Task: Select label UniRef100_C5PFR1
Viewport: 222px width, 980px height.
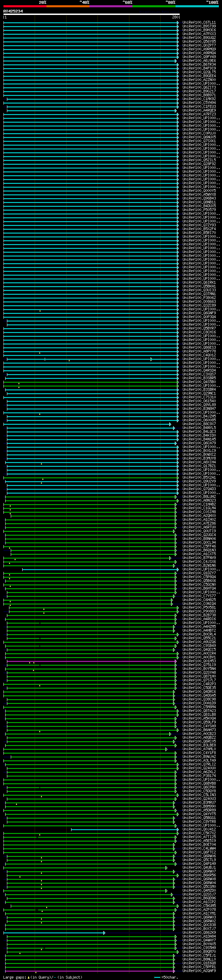Action: tap(199, 967)
